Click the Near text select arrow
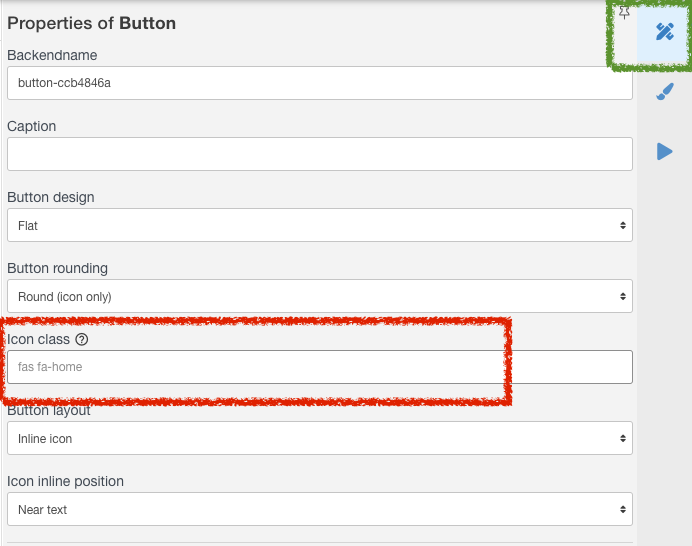This screenshot has width=692, height=546. (623, 509)
